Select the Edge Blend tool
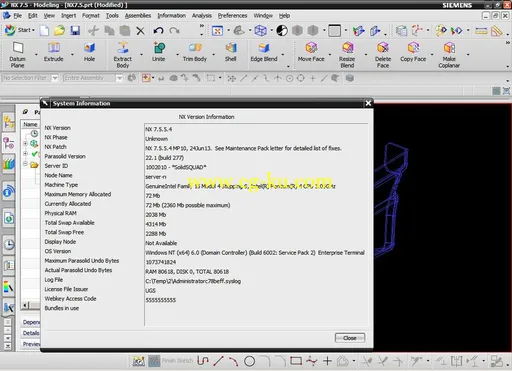The height and width of the screenshot is (371, 512). (264, 52)
